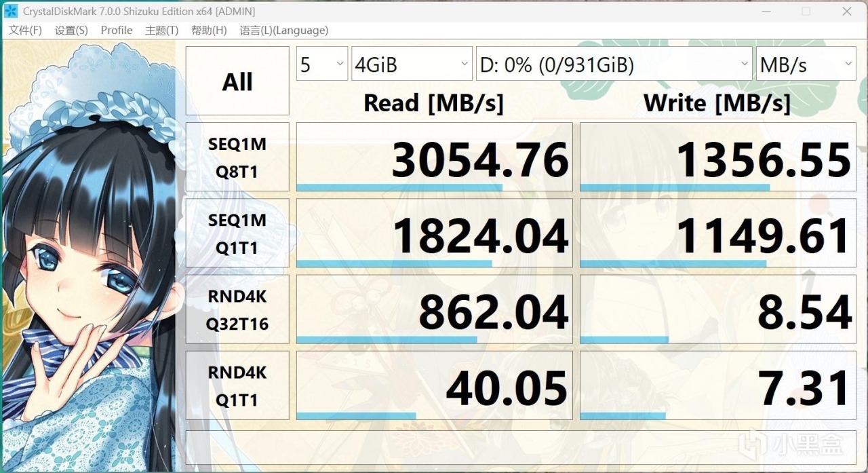
Task: Click the RND4K Q32T16 read value 862.04
Action: point(435,309)
